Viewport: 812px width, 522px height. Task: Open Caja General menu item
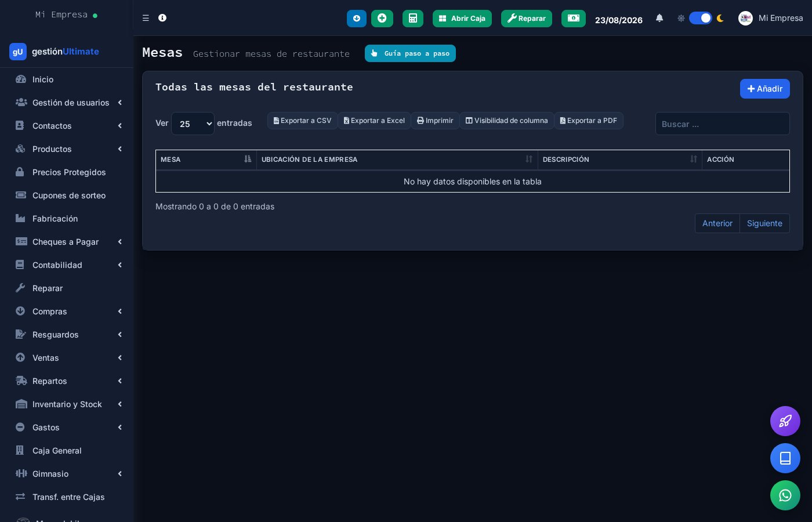pos(67,451)
